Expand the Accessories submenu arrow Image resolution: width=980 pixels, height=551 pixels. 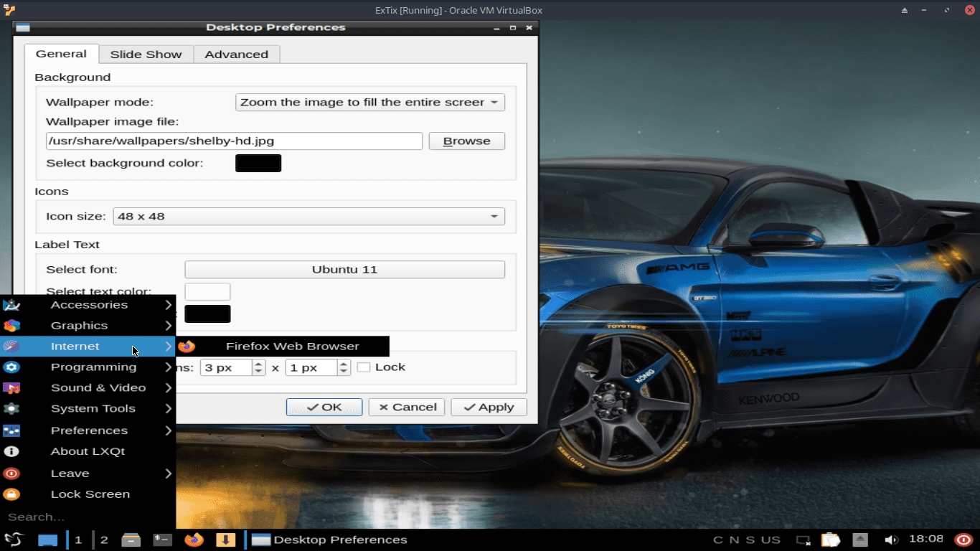(x=169, y=305)
